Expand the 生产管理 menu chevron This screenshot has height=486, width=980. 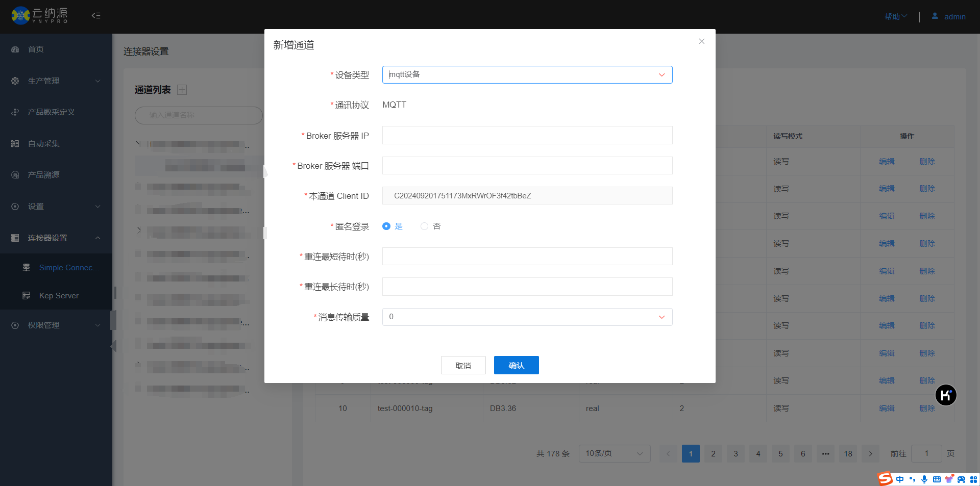(97, 81)
